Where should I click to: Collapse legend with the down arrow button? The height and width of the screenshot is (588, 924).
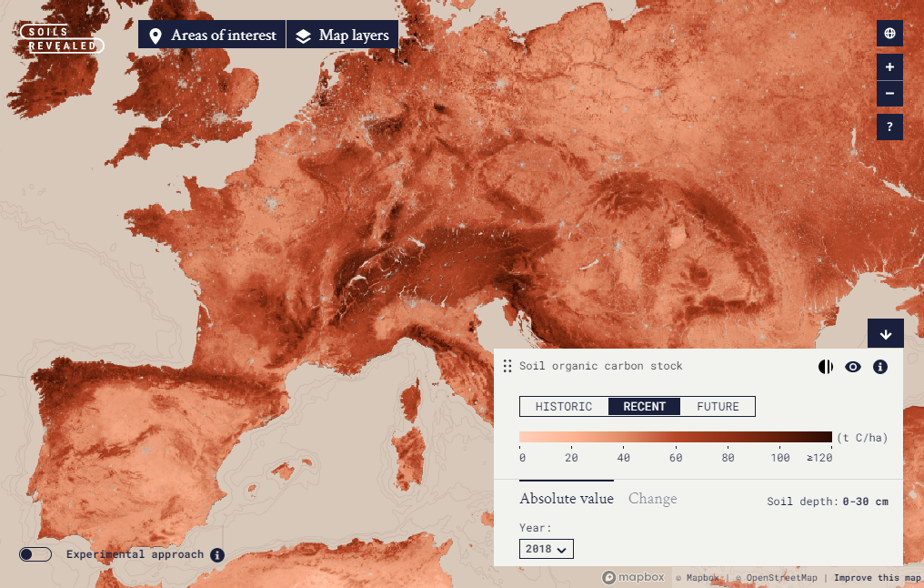pos(885,333)
